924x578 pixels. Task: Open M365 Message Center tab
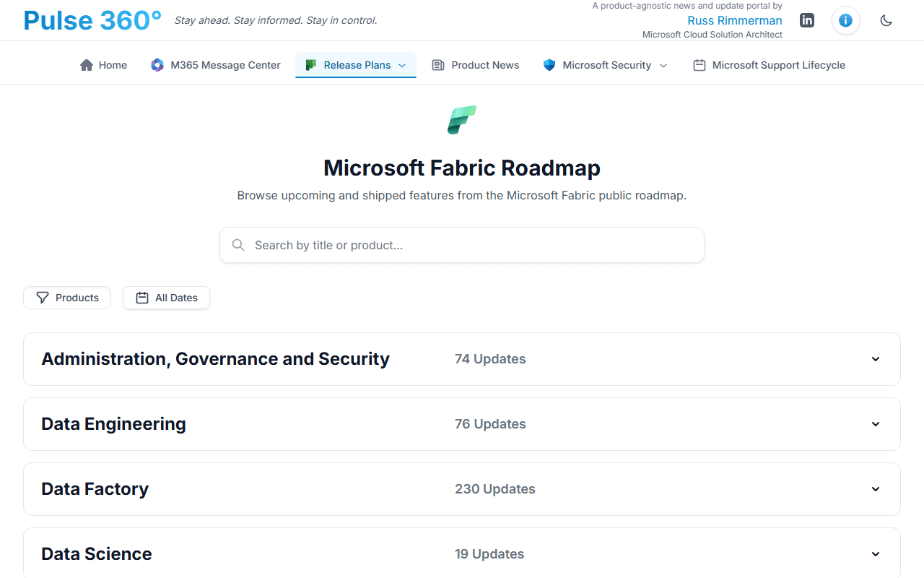216,65
